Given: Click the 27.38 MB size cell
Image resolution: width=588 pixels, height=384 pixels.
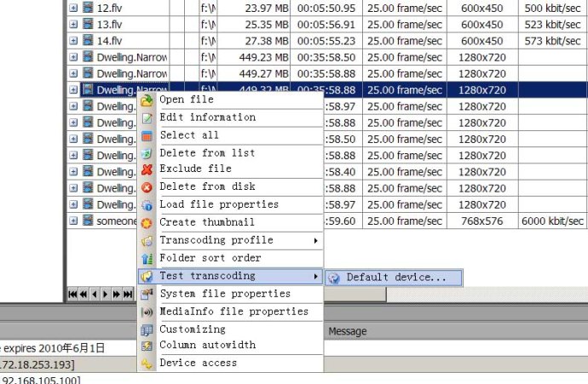Looking at the screenshot, I should [x=254, y=41].
